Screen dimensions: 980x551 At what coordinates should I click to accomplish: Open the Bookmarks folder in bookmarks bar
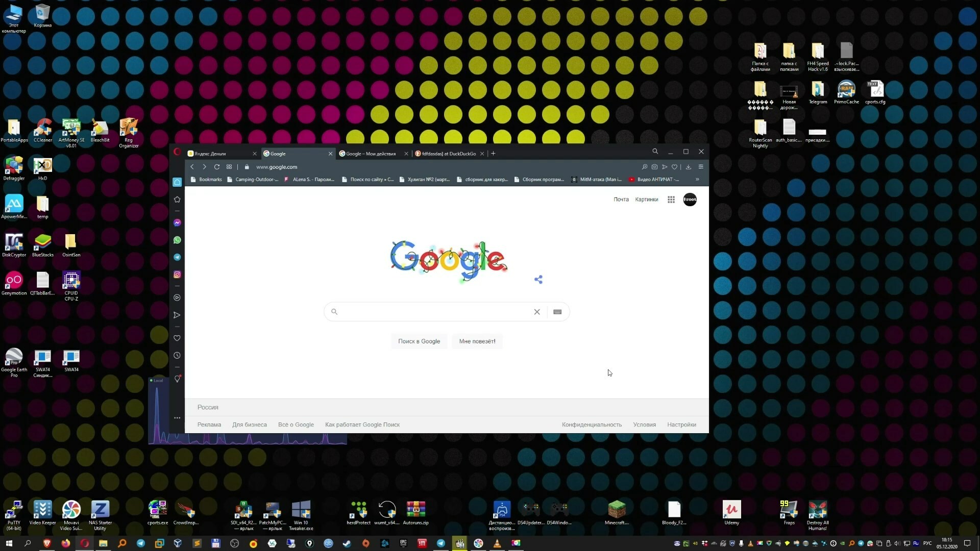coord(206,180)
